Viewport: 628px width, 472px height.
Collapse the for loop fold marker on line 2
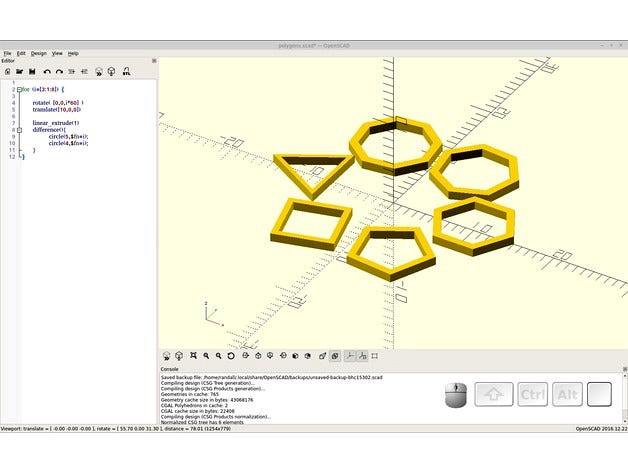19,89
